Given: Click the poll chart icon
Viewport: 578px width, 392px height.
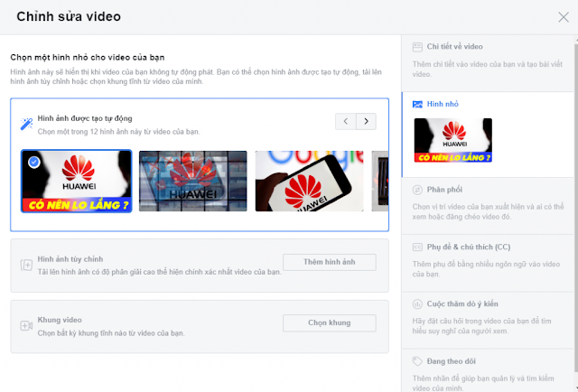Looking at the screenshot, I should click(x=417, y=304).
